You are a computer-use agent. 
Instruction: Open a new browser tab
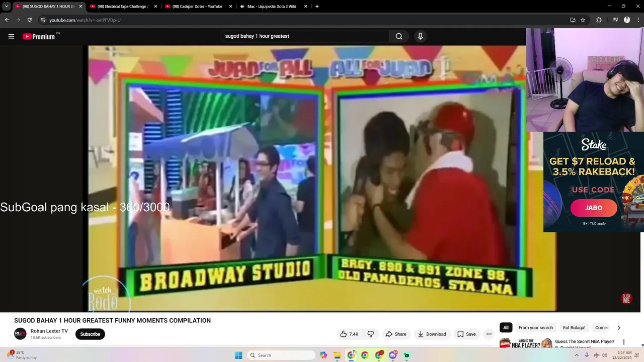(317, 7)
